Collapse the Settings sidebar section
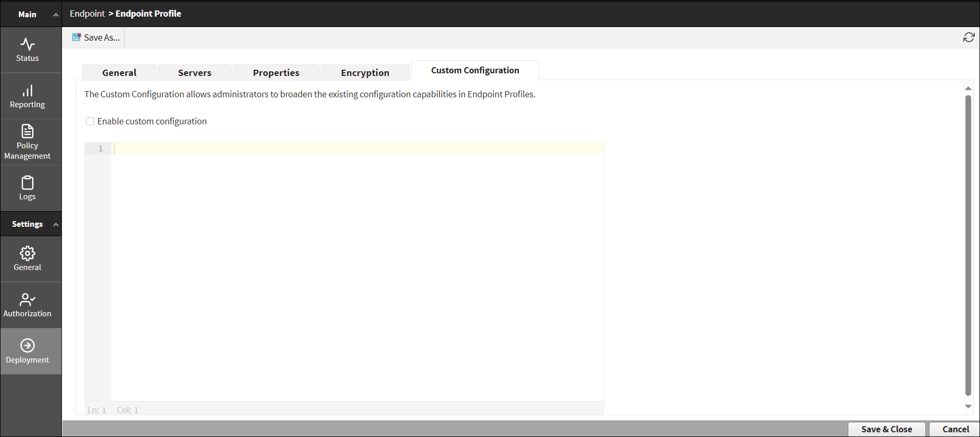The image size is (980, 437). pos(56,224)
